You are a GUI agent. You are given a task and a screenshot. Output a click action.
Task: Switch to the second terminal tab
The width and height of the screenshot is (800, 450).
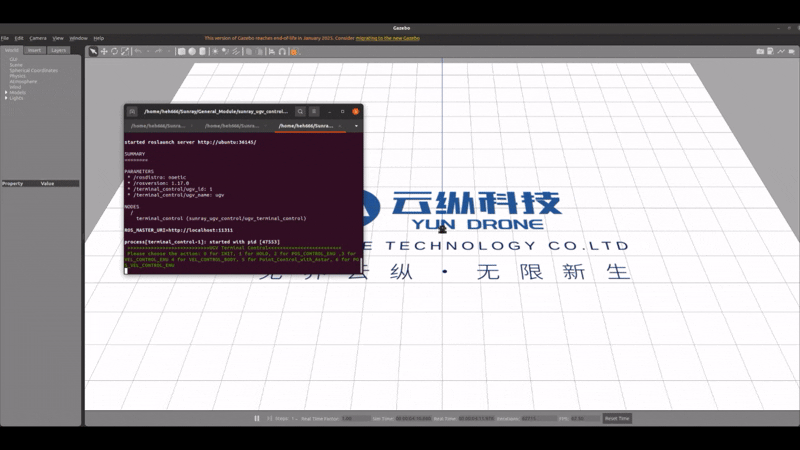[x=235, y=126]
